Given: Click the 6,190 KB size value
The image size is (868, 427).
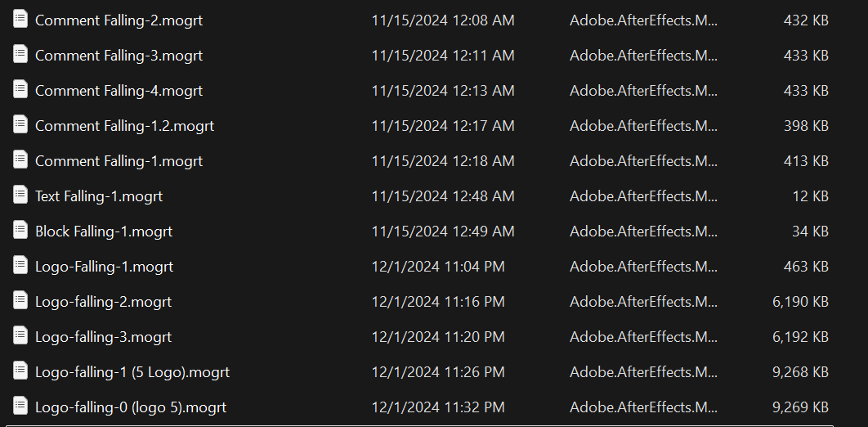Looking at the screenshot, I should 800,302.
